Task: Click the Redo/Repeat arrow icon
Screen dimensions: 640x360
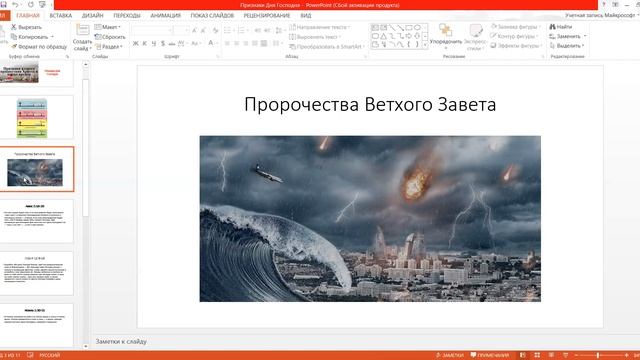Action: click(x=31, y=4)
